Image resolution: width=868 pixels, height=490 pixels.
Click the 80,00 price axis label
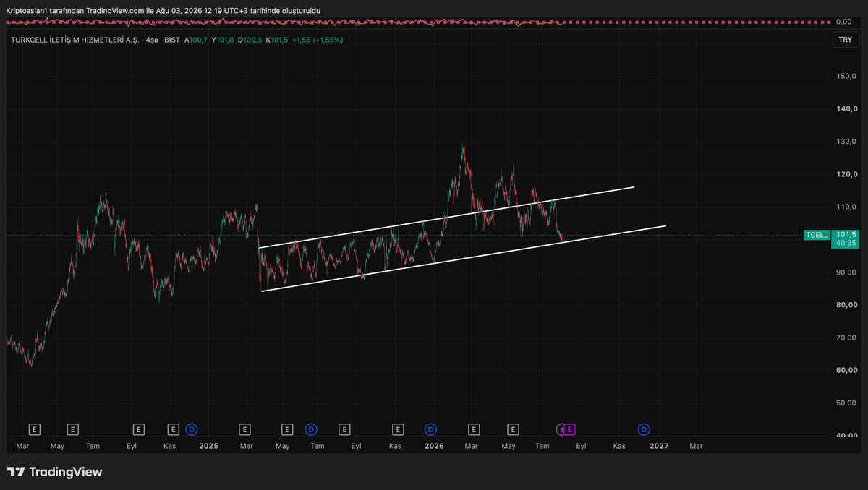[846, 305]
